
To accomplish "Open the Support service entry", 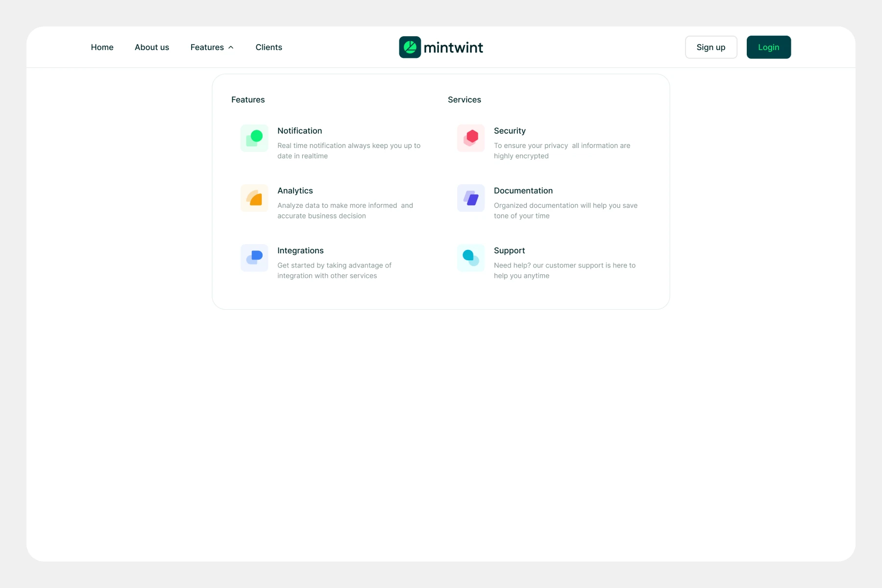I will (x=509, y=250).
